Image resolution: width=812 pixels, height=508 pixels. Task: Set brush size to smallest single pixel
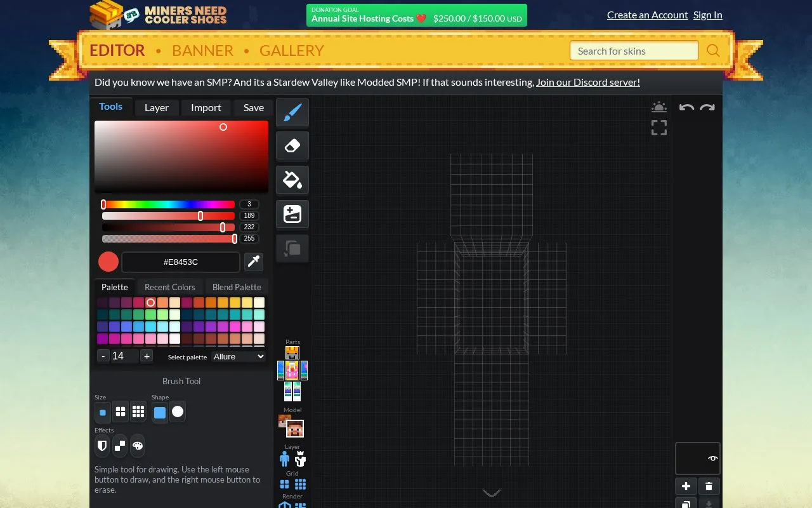(102, 412)
